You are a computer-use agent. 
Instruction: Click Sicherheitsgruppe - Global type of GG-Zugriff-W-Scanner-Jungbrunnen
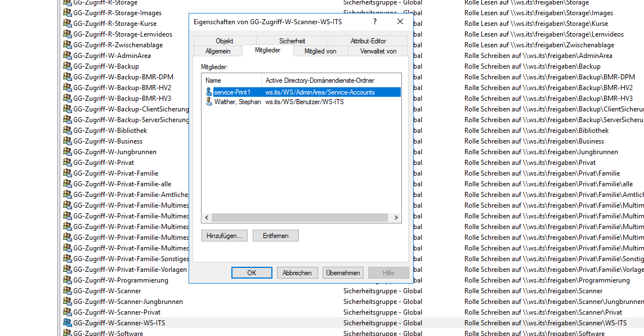[383, 301]
